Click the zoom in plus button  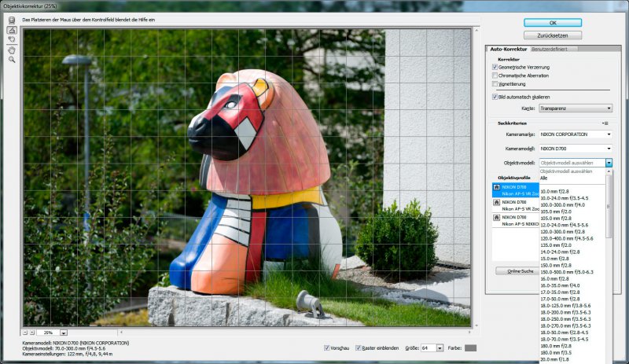click(x=32, y=333)
